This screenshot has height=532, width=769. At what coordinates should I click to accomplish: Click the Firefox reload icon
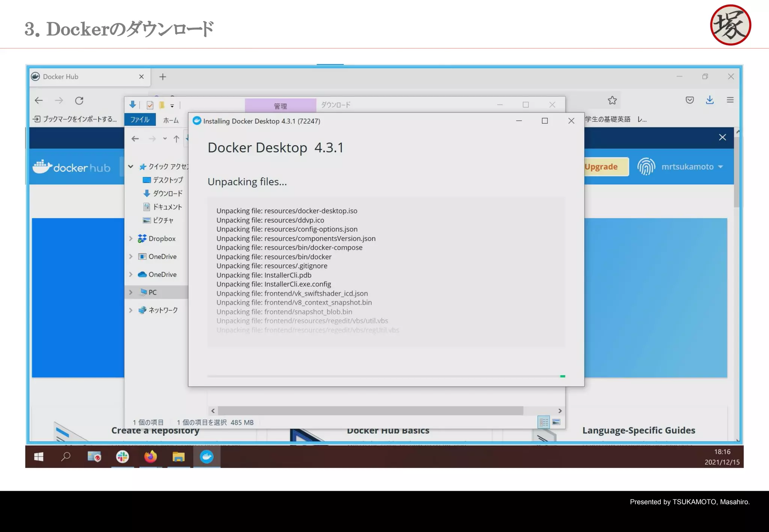(x=79, y=101)
